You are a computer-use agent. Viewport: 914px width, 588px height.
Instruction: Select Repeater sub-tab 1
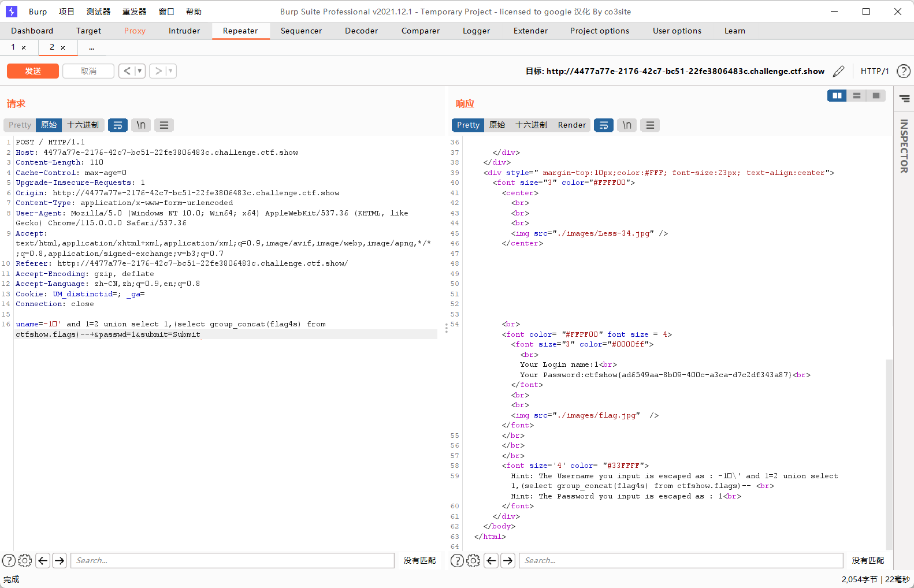tap(13, 47)
